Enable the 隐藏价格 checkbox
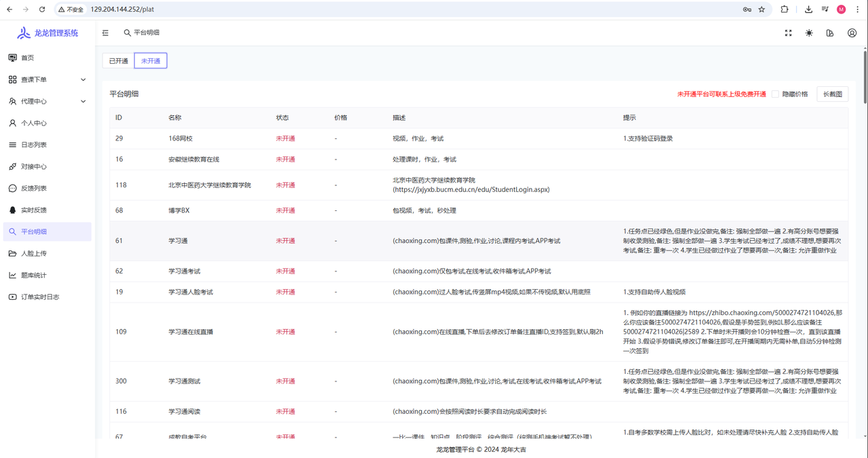The width and height of the screenshot is (868, 458). [x=775, y=94]
